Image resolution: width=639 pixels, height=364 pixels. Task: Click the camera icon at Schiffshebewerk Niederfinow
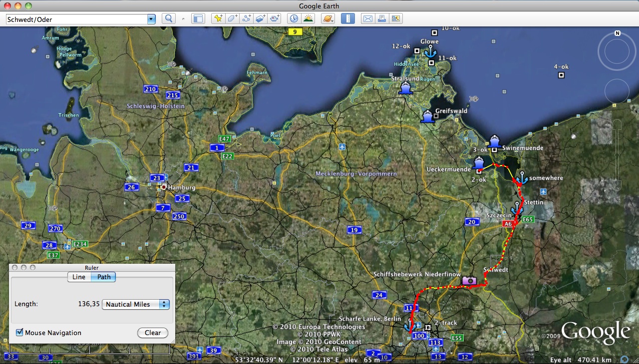point(469,281)
